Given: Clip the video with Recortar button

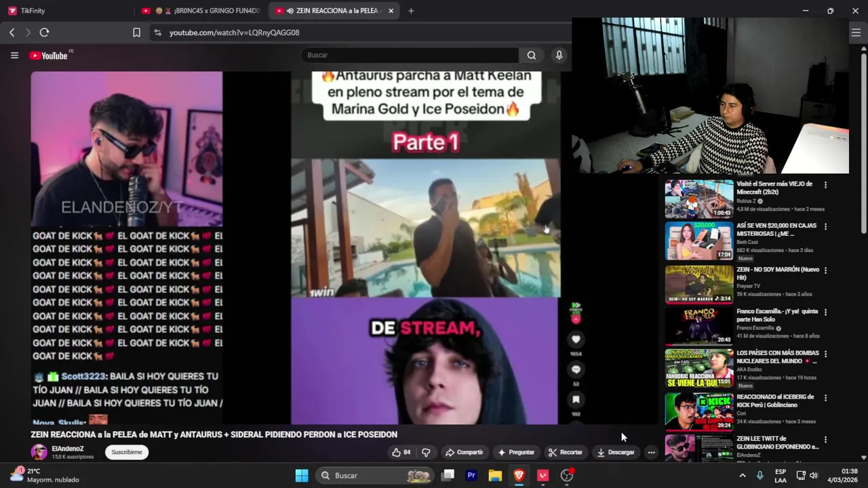Looking at the screenshot, I should 566,452.
